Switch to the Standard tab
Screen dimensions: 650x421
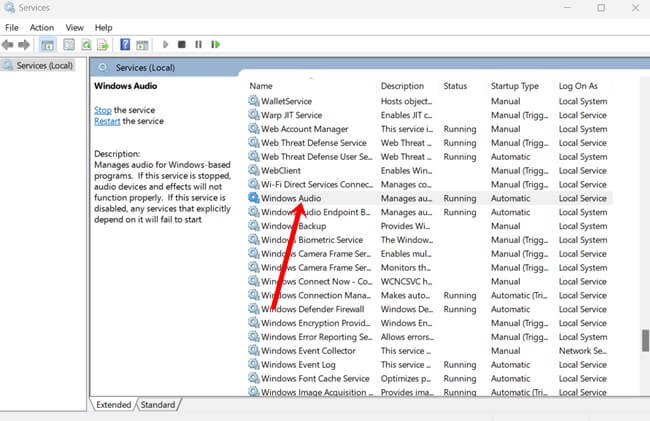pos(158,405)
